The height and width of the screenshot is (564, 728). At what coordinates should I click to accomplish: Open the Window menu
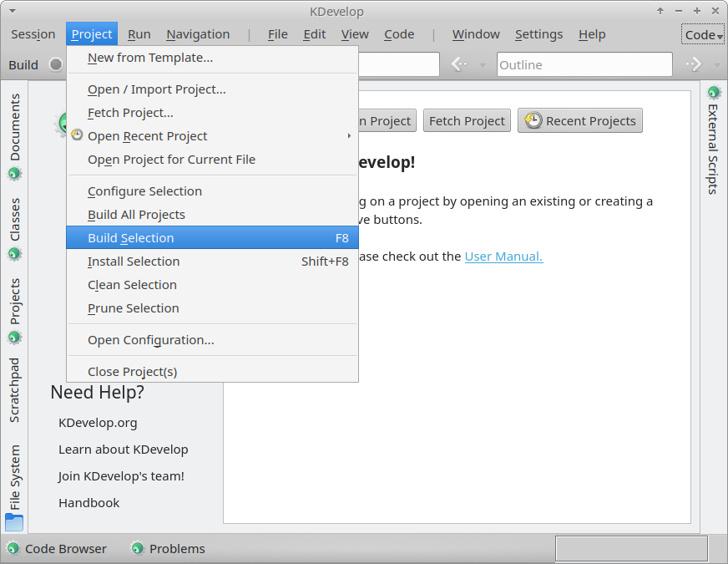476,34
